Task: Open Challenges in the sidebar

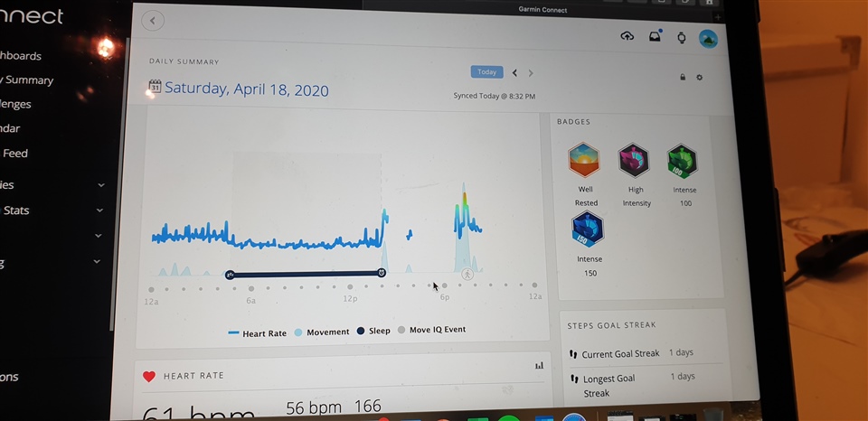Action: [x=15, y=104]
